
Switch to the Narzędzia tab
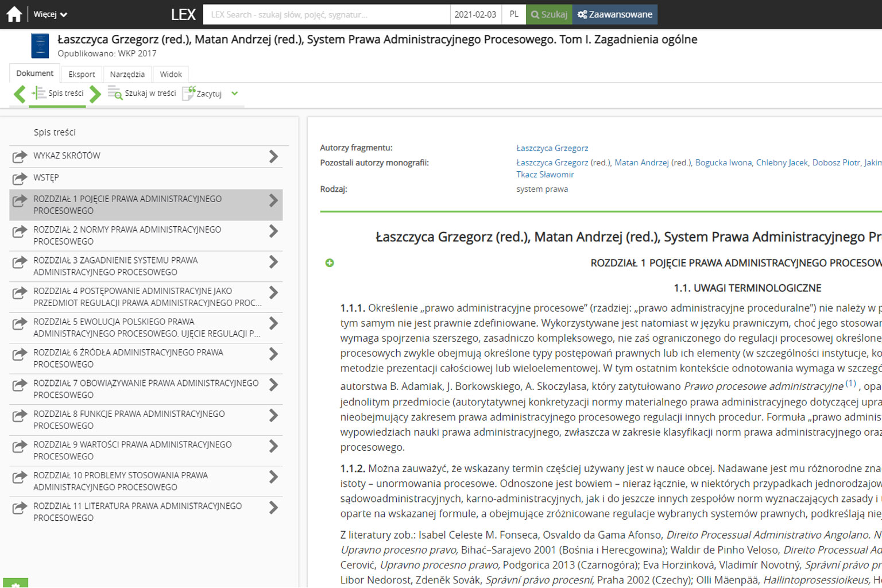(x=127, y=74)
